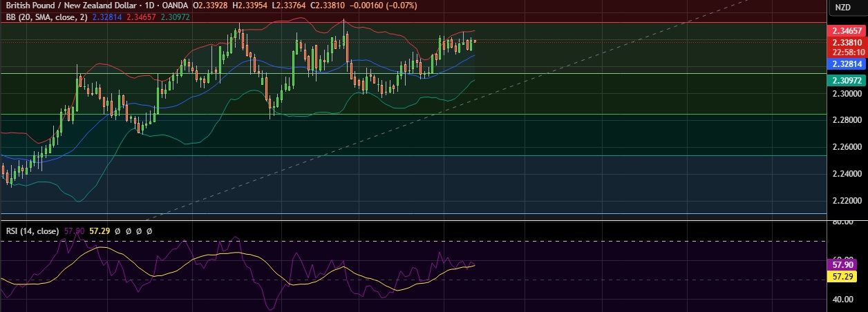Click the 80.00 RSI axis tick

842,222
